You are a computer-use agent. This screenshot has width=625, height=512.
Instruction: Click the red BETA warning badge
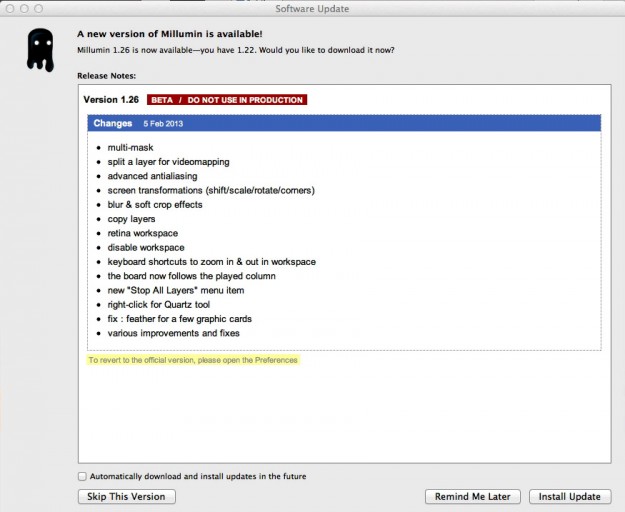click(226, 100)
